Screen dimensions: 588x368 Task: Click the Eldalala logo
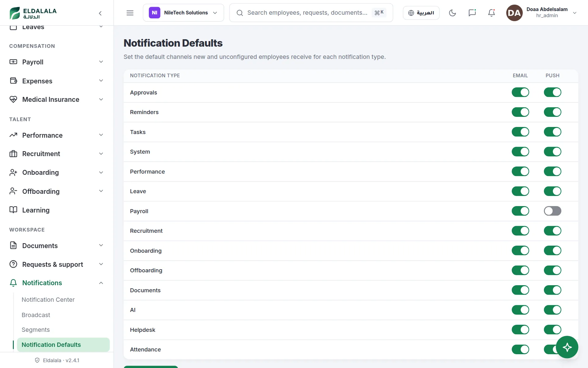click(33, 13)
